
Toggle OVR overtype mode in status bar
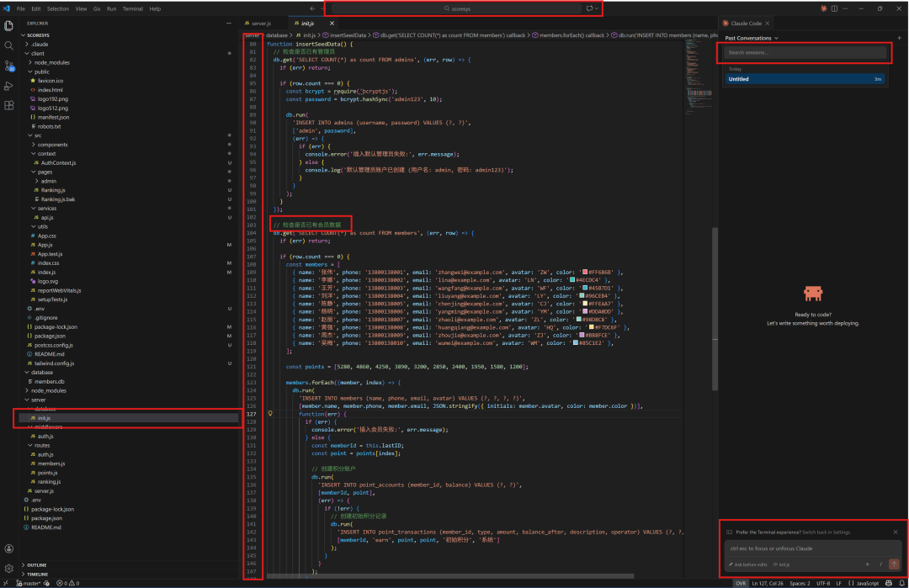click(741, 583)
